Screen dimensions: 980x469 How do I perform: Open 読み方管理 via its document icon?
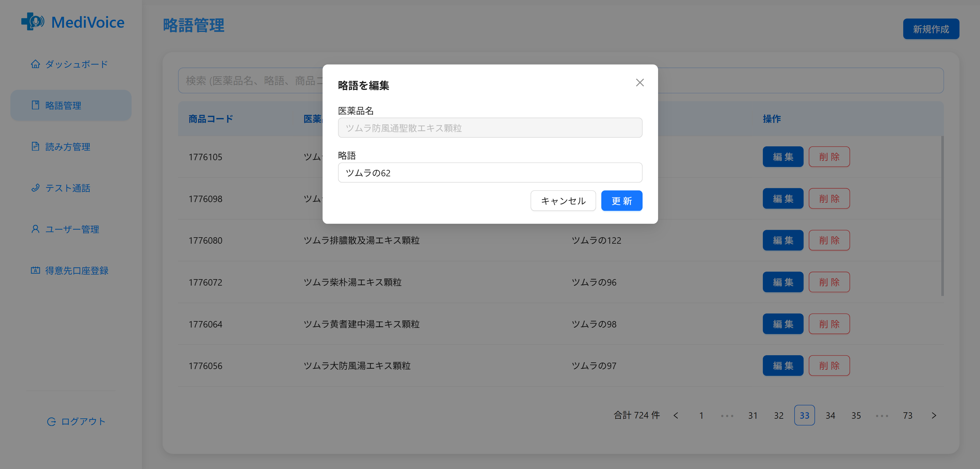[x=35, y=146]
